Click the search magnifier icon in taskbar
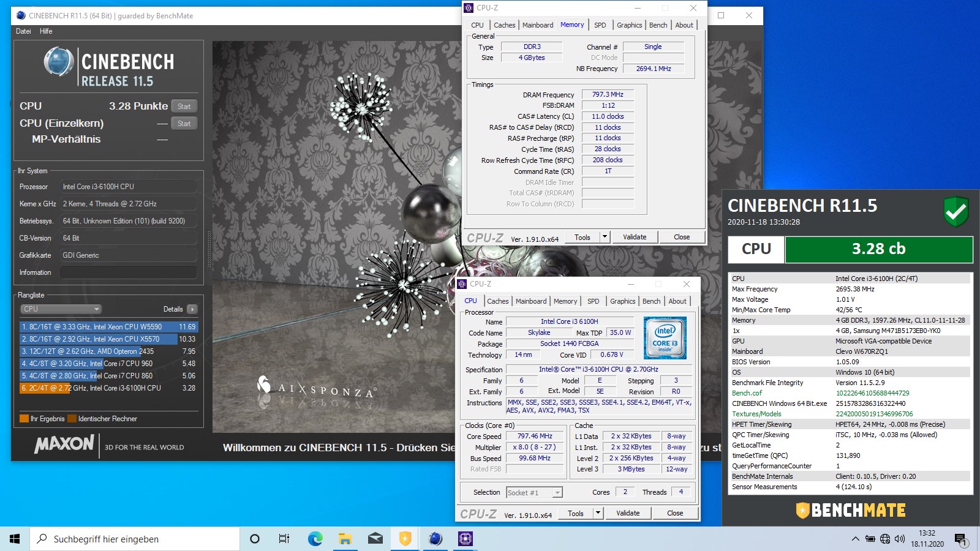 tap(42, 539)
